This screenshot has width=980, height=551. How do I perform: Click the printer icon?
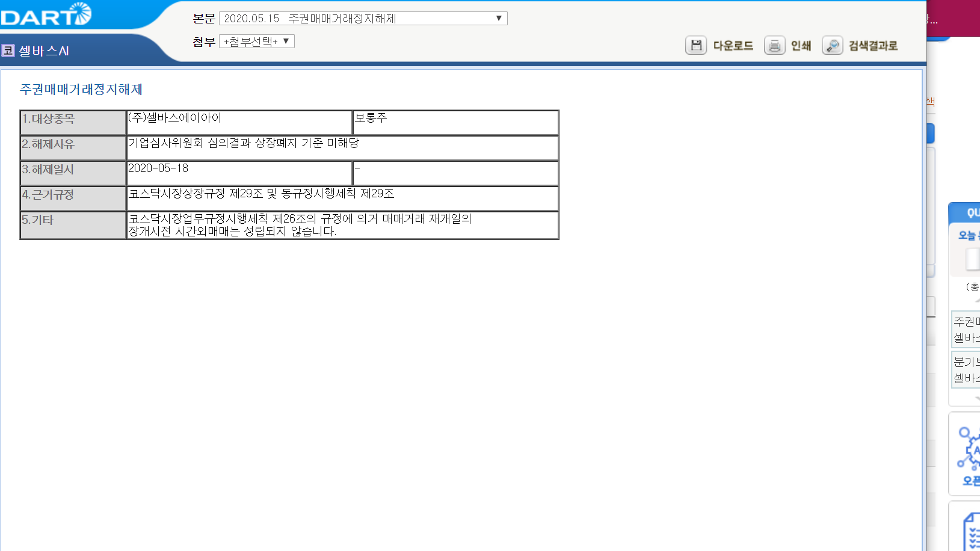pos(774,45)
